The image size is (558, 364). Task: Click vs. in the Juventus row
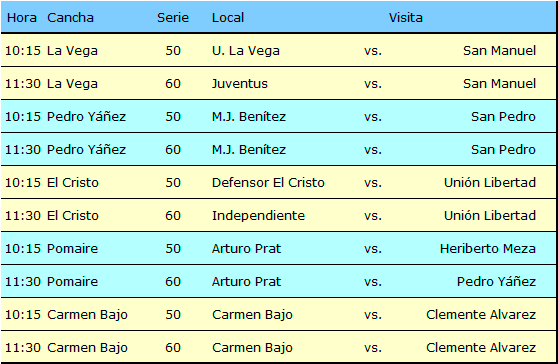373,84
